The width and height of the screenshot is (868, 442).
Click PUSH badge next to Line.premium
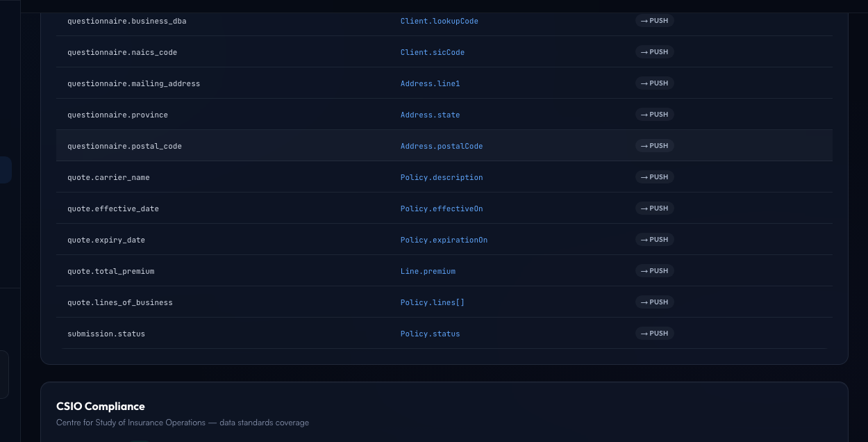(655, 271)
